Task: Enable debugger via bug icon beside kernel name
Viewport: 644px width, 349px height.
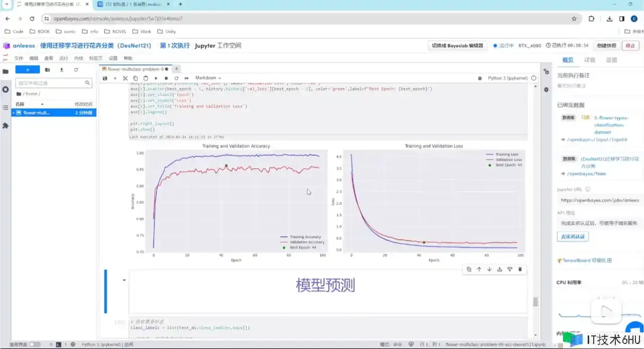Action: tap(479, 78)
